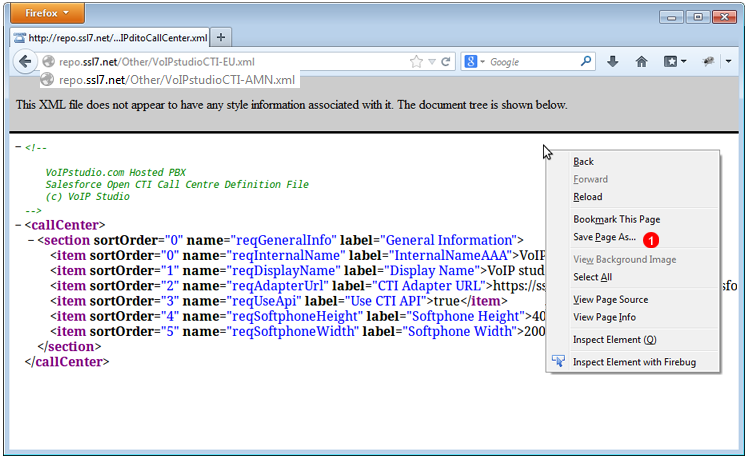Viewport: 750px width, 460px height.
Task: Click the Firebug bug toolbar icon
Action: tap(708, 61)
